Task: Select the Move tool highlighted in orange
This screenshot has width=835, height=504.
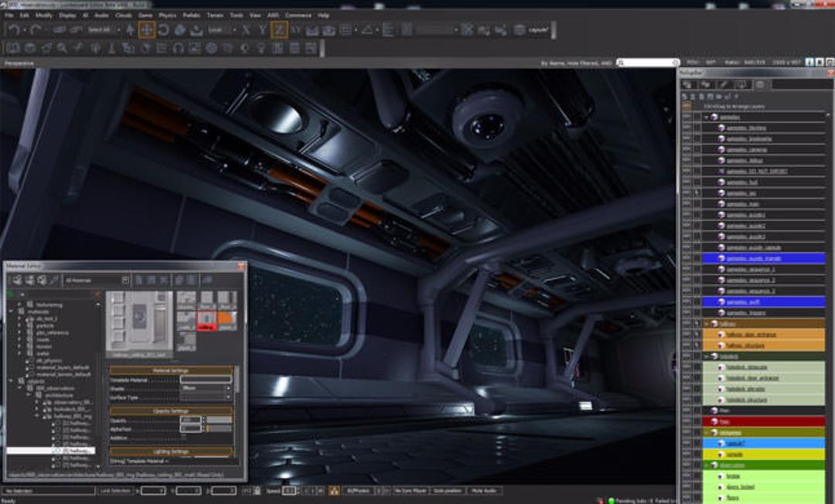Action: [x=146, y=30]
